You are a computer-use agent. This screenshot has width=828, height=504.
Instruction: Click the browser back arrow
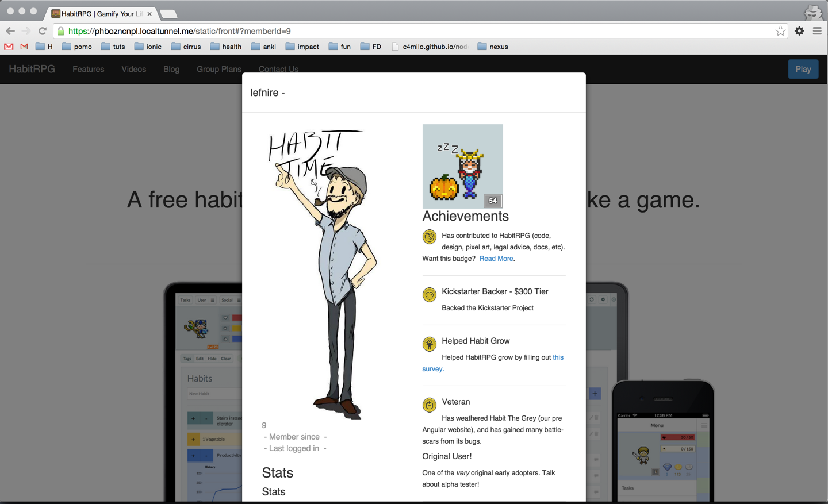tap(10, 31)
